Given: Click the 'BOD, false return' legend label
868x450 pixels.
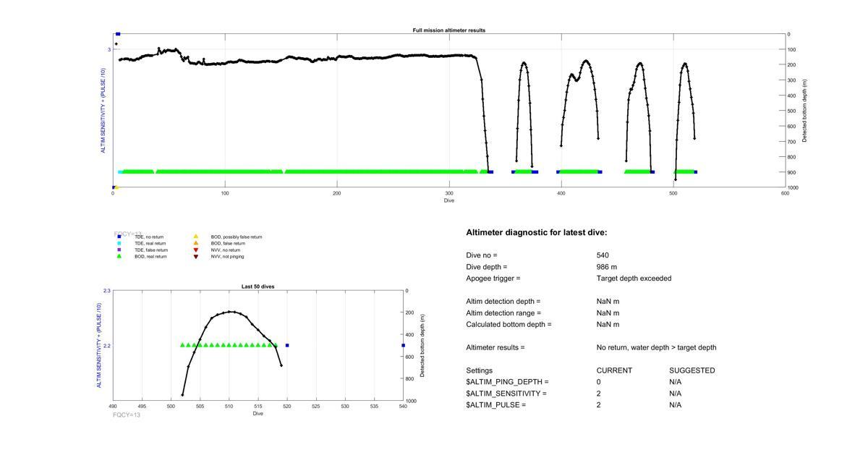Looking at the screenshot, I should coord(228,243).
